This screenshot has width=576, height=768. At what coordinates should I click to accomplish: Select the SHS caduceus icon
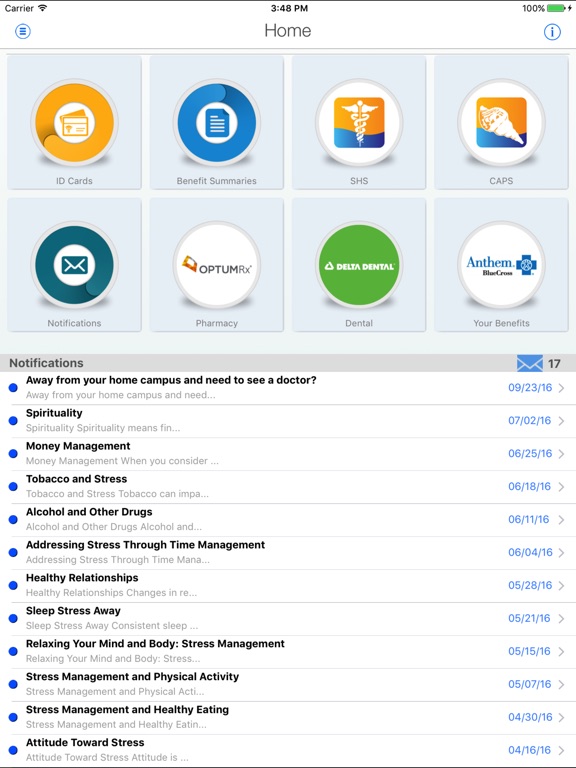[359, 122]
